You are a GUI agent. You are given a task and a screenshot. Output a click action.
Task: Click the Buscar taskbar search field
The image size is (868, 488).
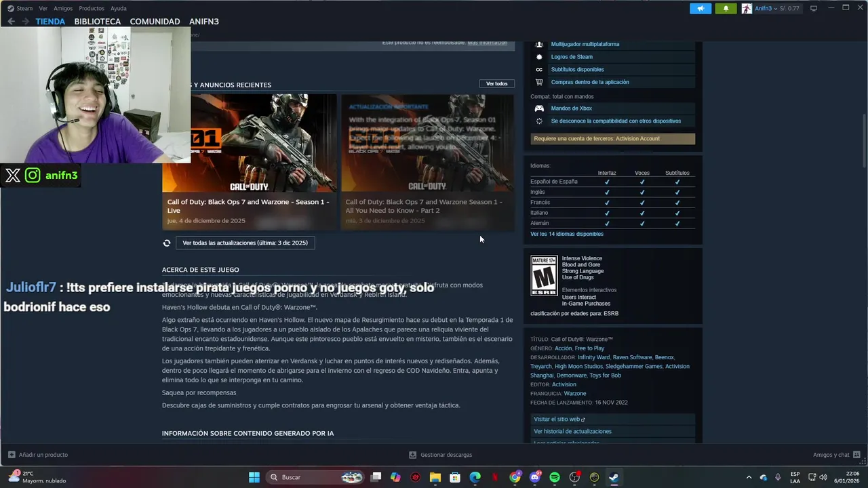tap(315, 477)
